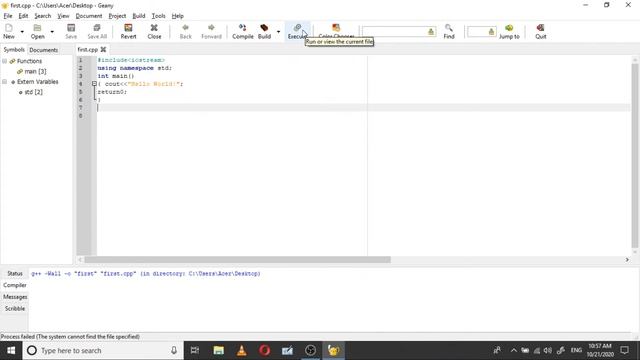Open Opera browser from the taskbar

click(x=264, y=350)
